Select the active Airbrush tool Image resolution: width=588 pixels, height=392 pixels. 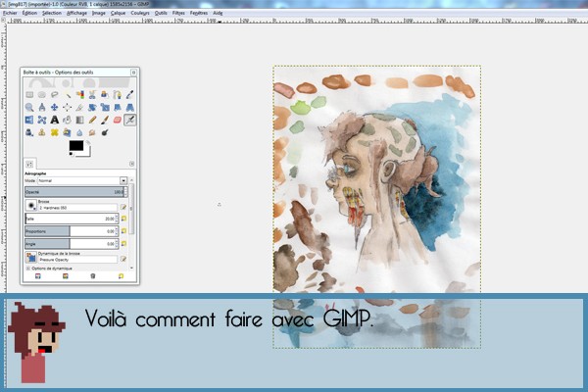click(x=129, y=120)
